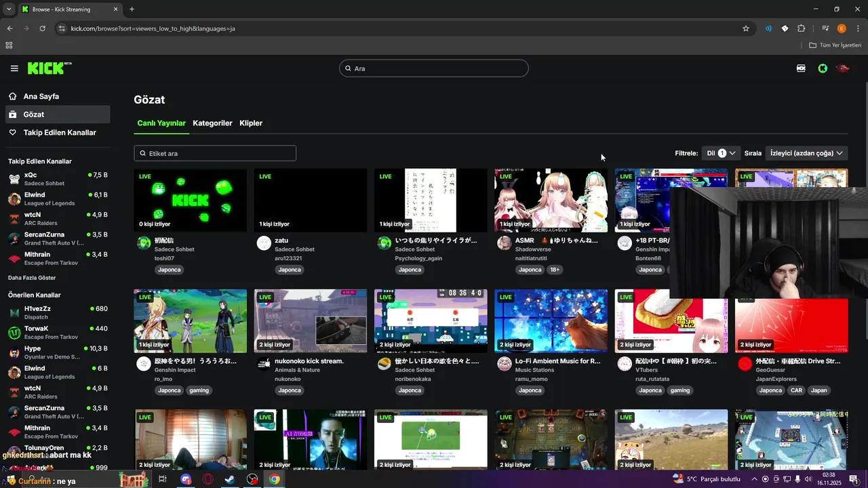Open İzleyici (azdan çoğa) sort dropdown
Image resolution: width=868 pixels, height=488 pixels.
(x=806, y=153)
